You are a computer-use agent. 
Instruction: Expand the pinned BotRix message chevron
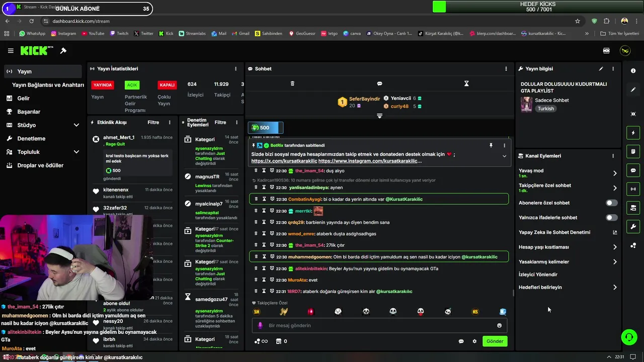pyautogui.click(x=504, y=156)
